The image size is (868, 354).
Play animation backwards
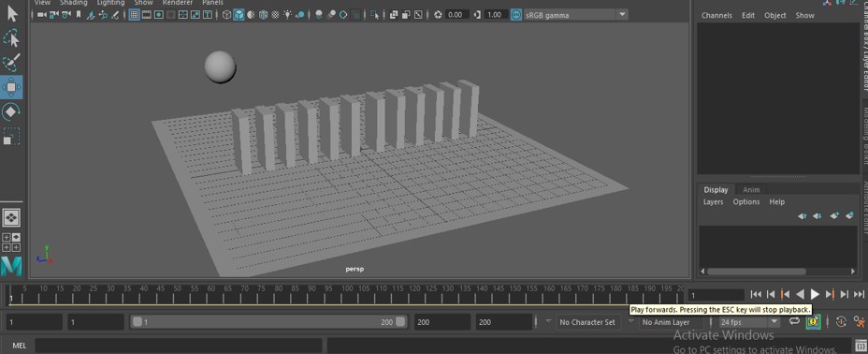[800, 295]
